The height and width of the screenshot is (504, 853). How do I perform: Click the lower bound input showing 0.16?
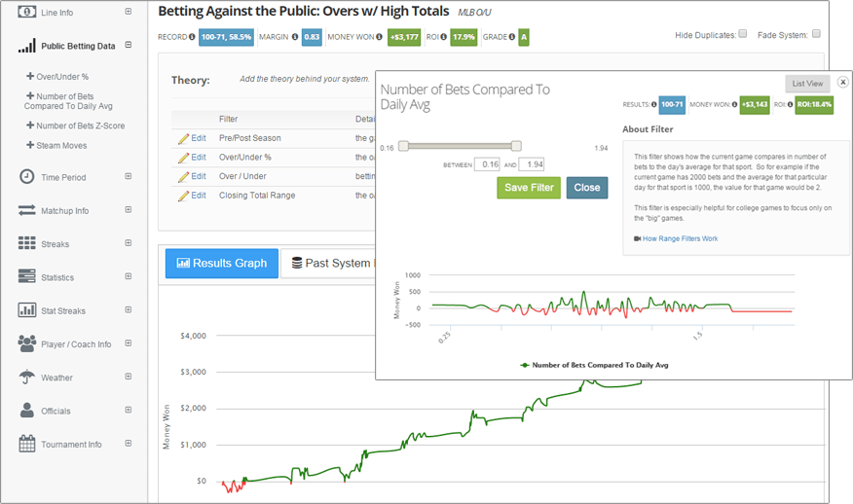[487, 164]
